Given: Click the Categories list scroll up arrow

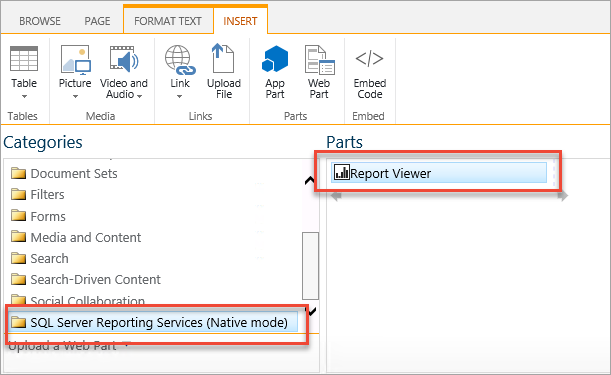Looking at the screenshot, I should pyautogui.click(x=310, y=180).
